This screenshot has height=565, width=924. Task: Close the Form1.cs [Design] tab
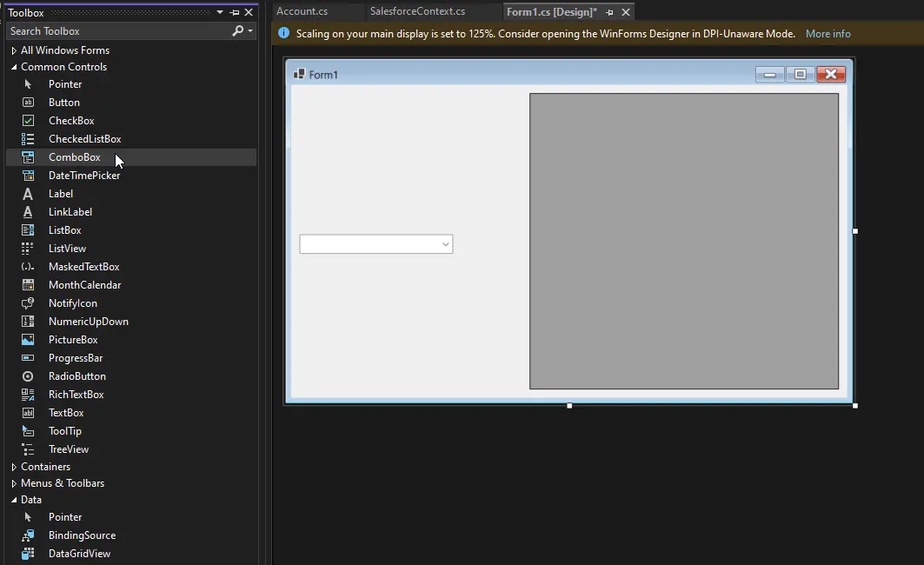[626, 12]
